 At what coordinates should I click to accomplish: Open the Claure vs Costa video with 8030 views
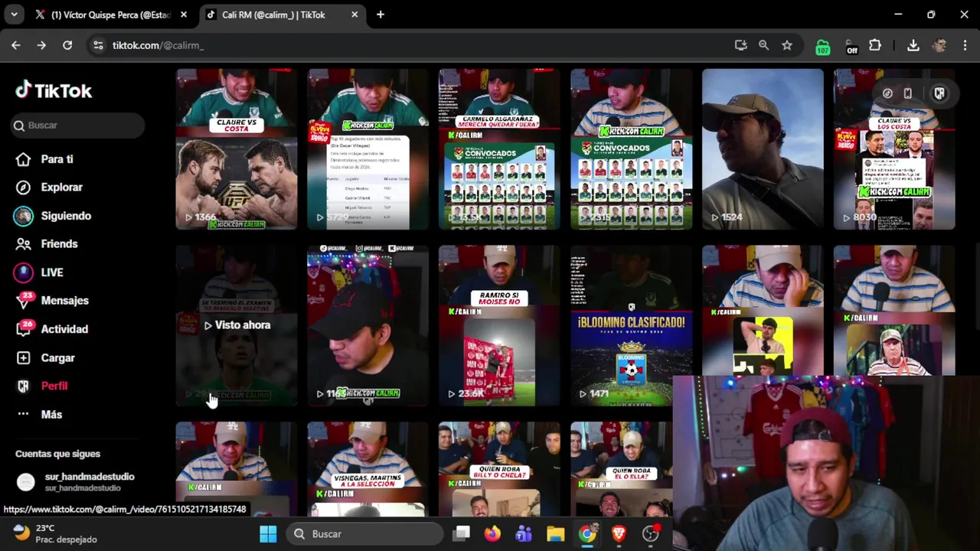pos(894,149)
